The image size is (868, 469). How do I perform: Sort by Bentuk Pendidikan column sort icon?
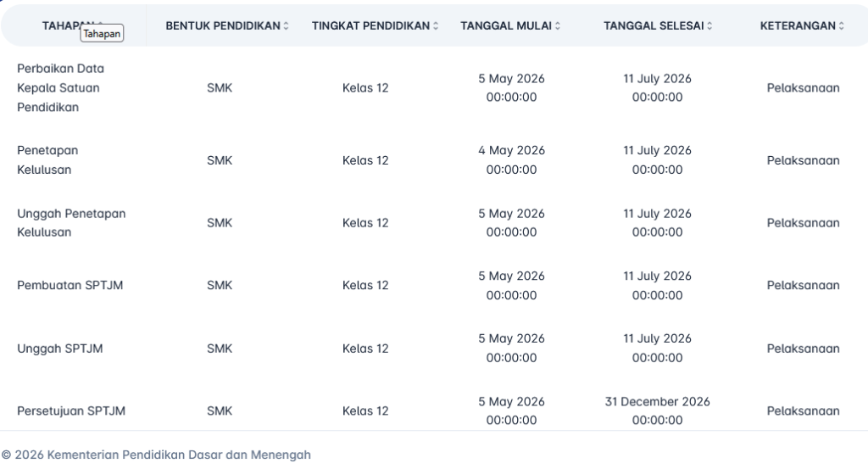[286, 26]
